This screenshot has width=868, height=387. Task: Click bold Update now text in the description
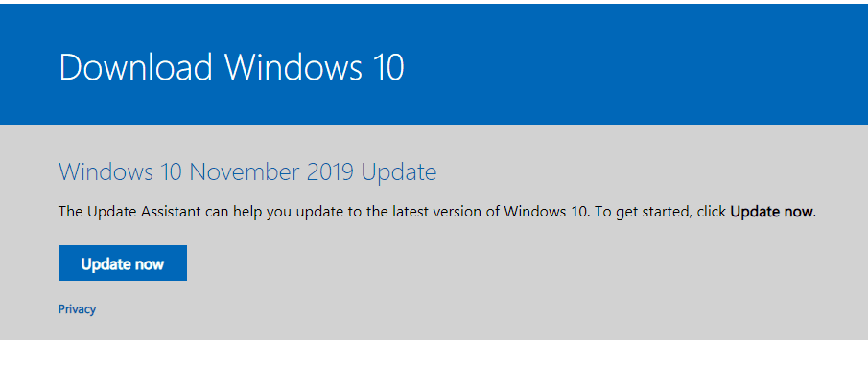[x=772, y=211]
